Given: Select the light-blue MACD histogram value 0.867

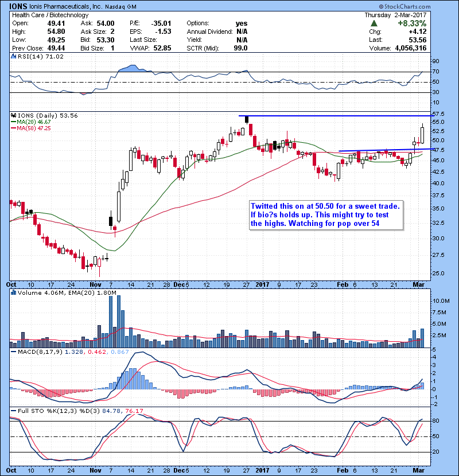Looking at the screenshot, I should (120, 352).
